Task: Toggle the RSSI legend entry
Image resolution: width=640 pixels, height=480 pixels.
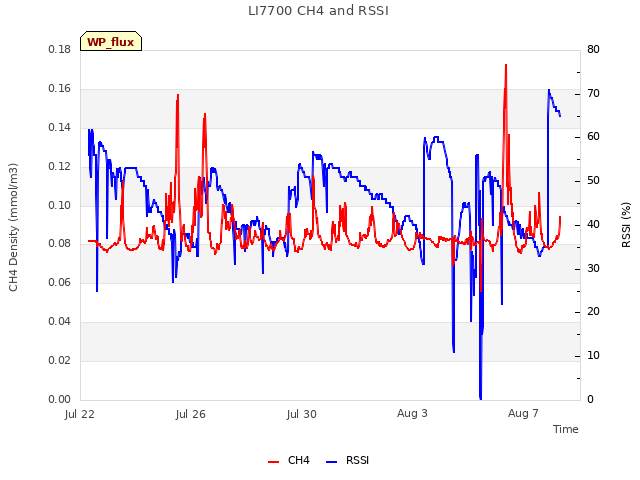Action: click(347, 461)
